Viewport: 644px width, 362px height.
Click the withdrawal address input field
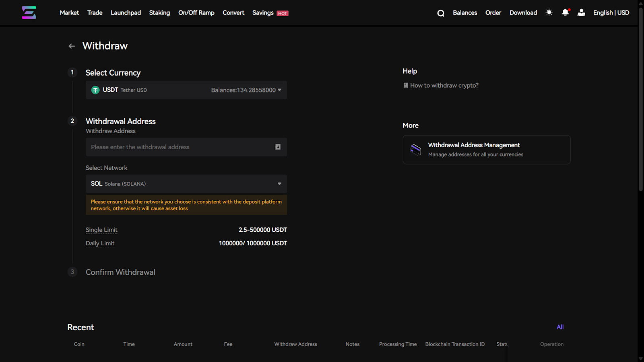(x=179, y=147)
